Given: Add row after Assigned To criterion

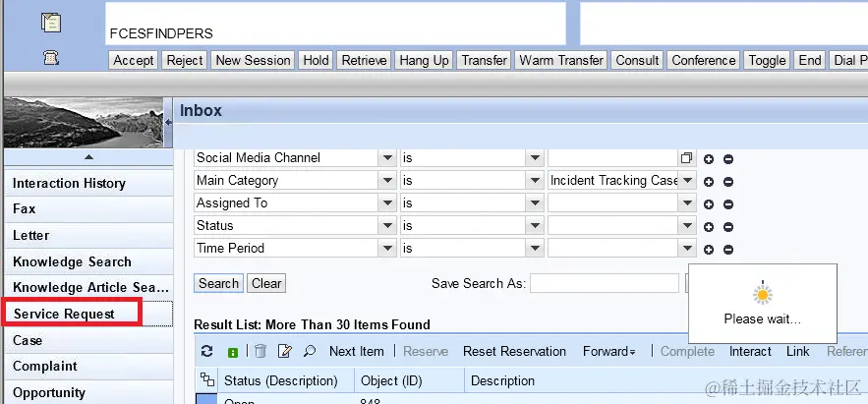Looking at the screenshot, I should 709,204.
